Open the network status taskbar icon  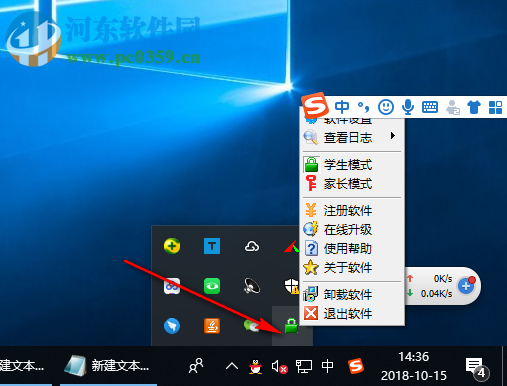click(304, 366)
